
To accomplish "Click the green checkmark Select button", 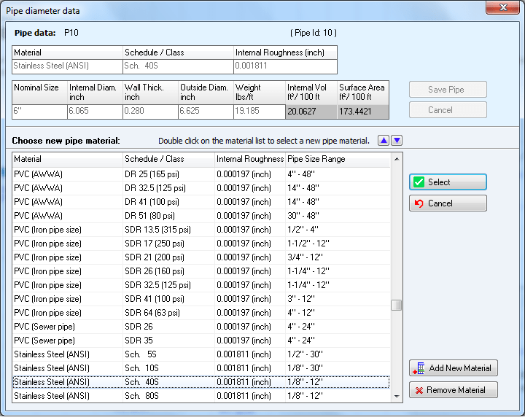I will click(x=448, y=182).
